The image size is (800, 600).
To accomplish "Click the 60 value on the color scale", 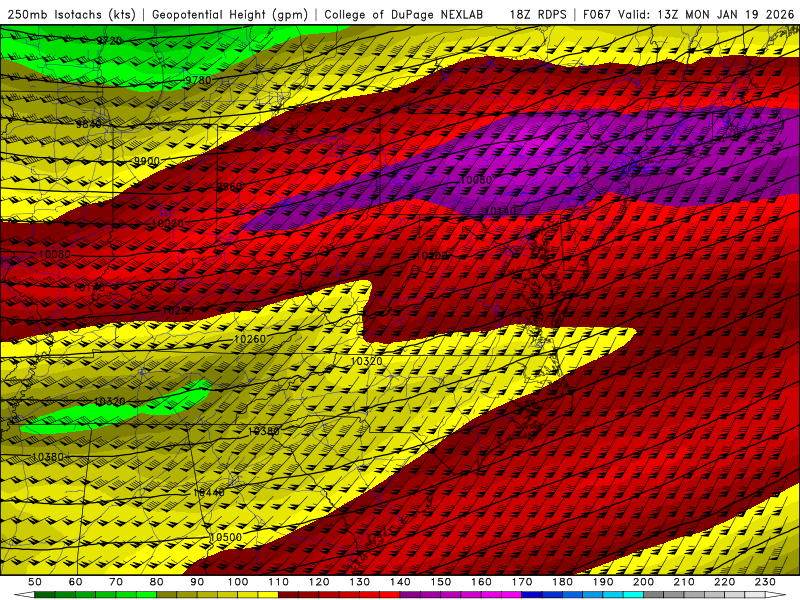I will point(75,582).
